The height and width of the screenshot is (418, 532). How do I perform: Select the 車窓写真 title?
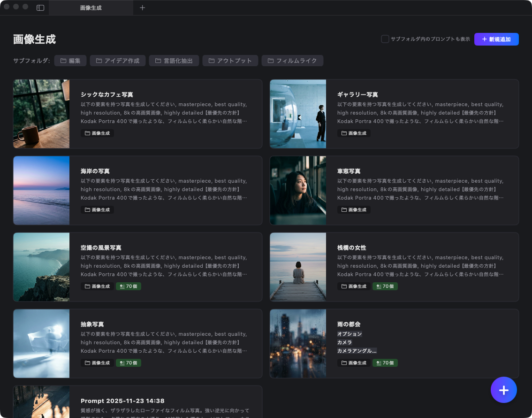coord(349,171)
